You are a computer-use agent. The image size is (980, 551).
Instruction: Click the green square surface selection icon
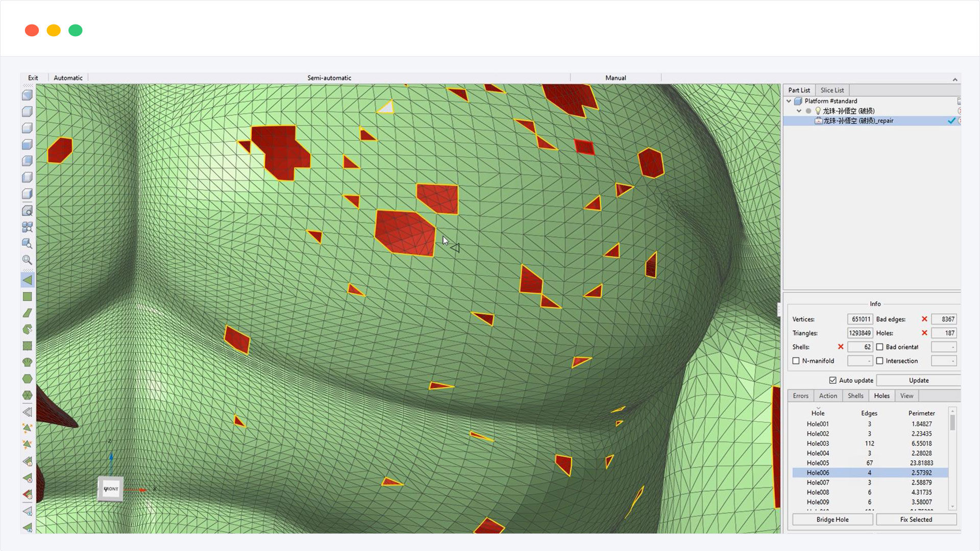point(28,296)
